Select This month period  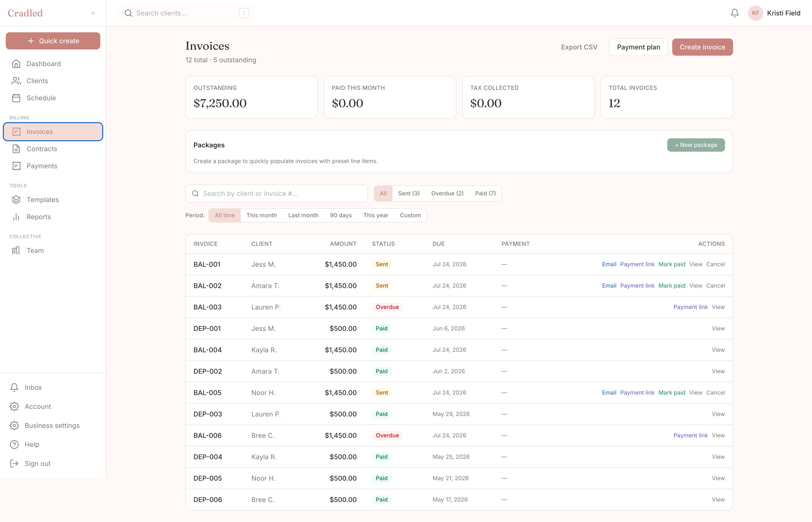(x=261, y=215)
